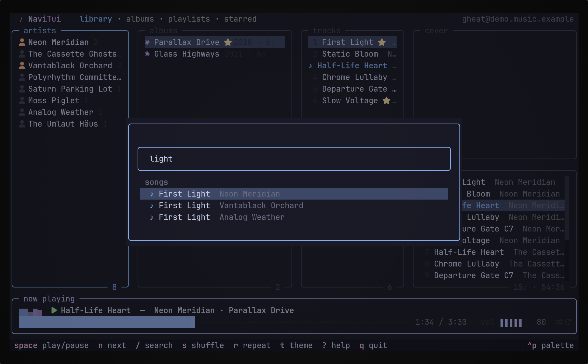Click the now playing album art thumbnail

(30, 312)
